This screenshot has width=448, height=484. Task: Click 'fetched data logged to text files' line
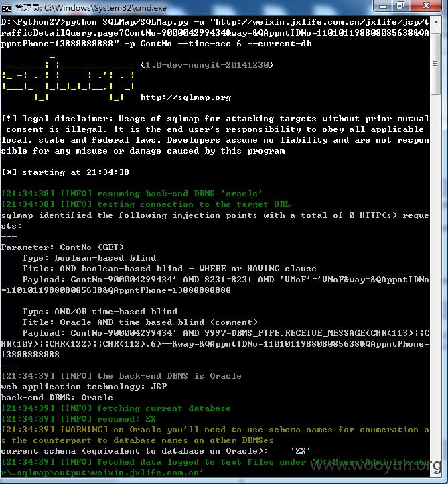pyautogui.click(x=215, y=467)
